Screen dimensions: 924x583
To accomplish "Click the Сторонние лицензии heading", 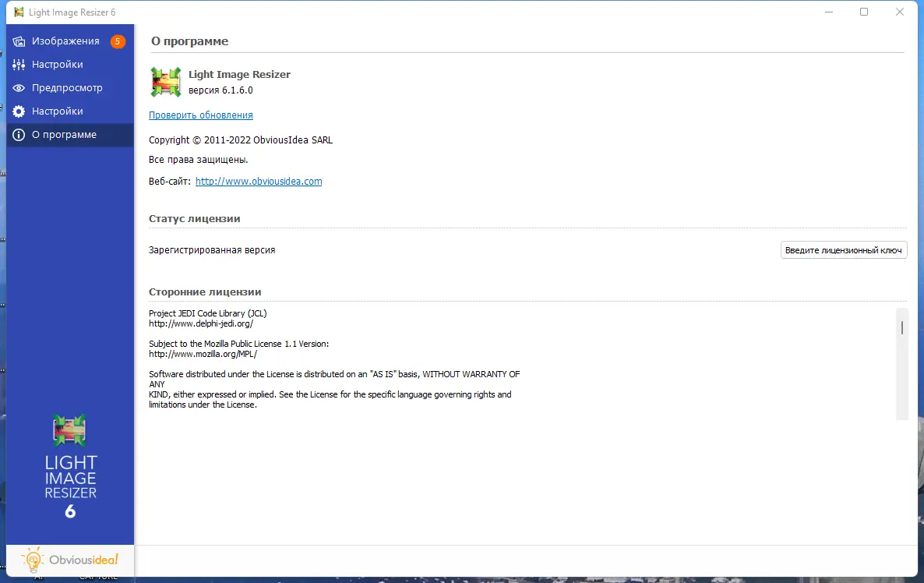I will (x=205, y=291).
